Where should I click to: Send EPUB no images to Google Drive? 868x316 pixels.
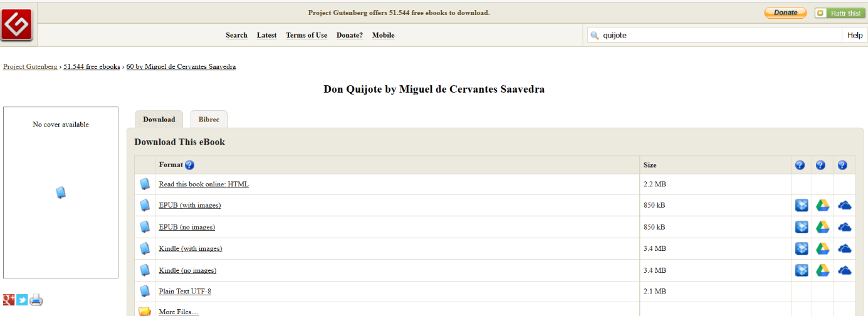[822, 227]
